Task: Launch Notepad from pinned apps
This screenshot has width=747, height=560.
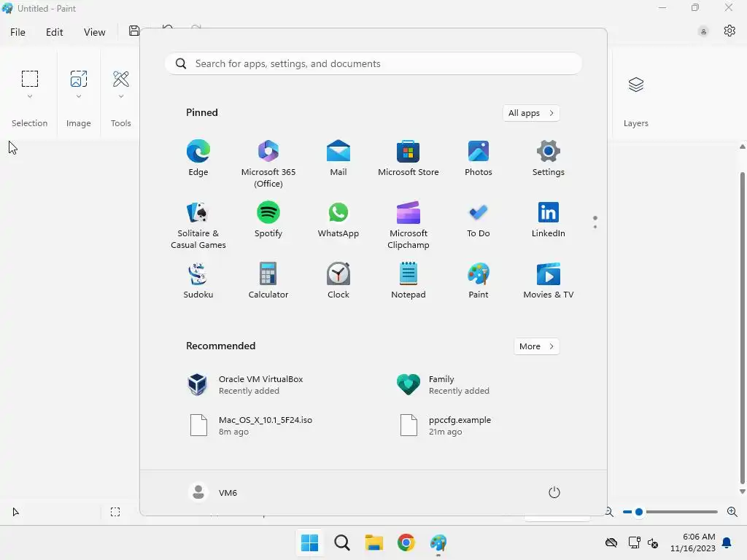Action: [x=409, y=281]
